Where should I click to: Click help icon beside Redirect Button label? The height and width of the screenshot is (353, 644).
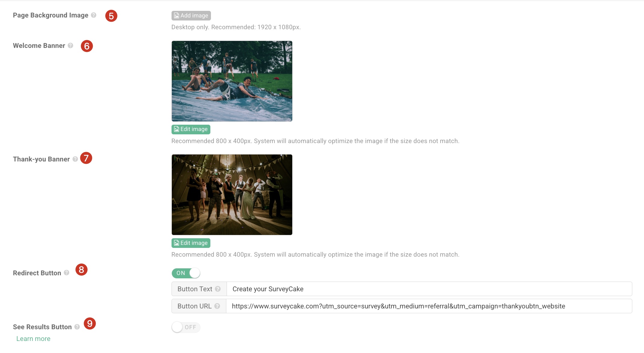[x=67, y=273]
